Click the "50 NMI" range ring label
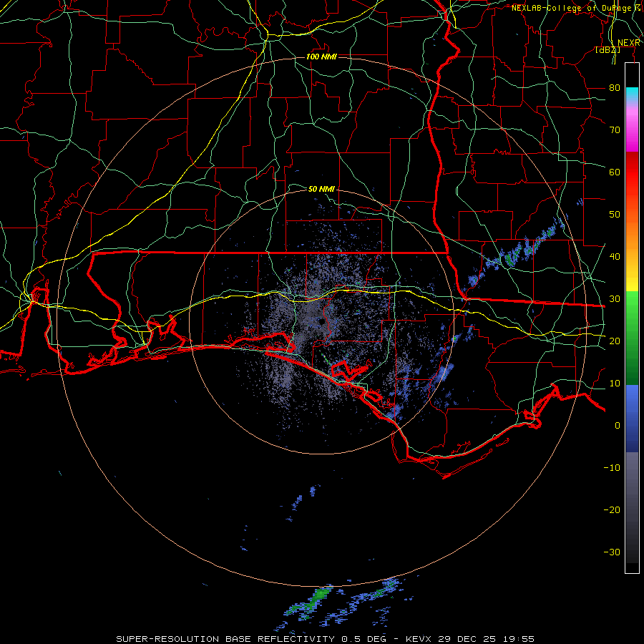This screenshot has height=644, width=644. click(x=321, y=189)
